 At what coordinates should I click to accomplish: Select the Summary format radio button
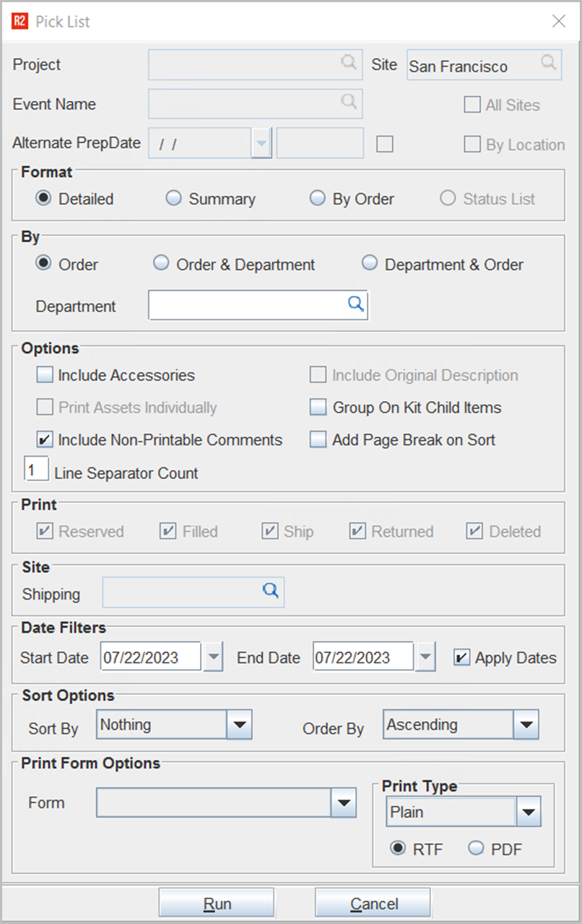174,199
